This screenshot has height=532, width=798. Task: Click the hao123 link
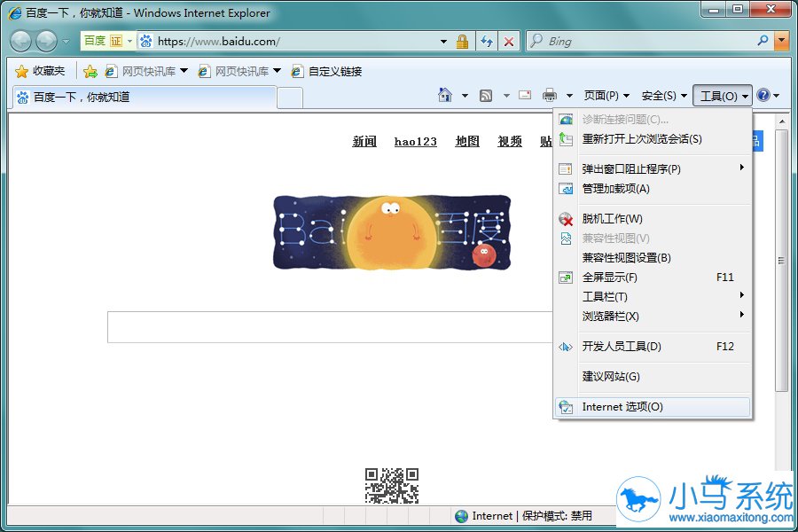point(415,142)
